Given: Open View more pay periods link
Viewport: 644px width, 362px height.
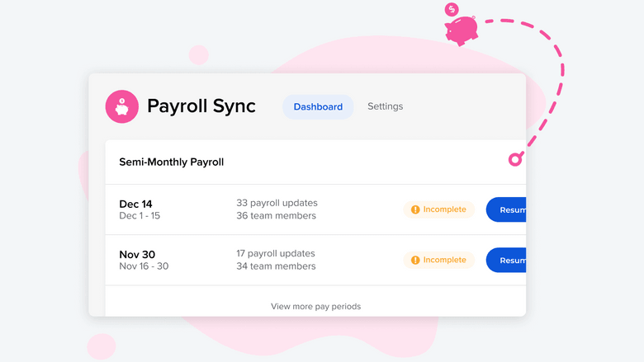Looking at the screenshot, I should click(x=316, y=307).
